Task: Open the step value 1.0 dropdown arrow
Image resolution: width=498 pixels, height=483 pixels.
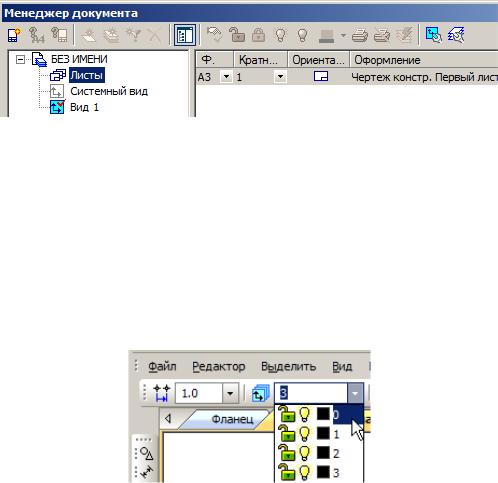Action: 230,393
